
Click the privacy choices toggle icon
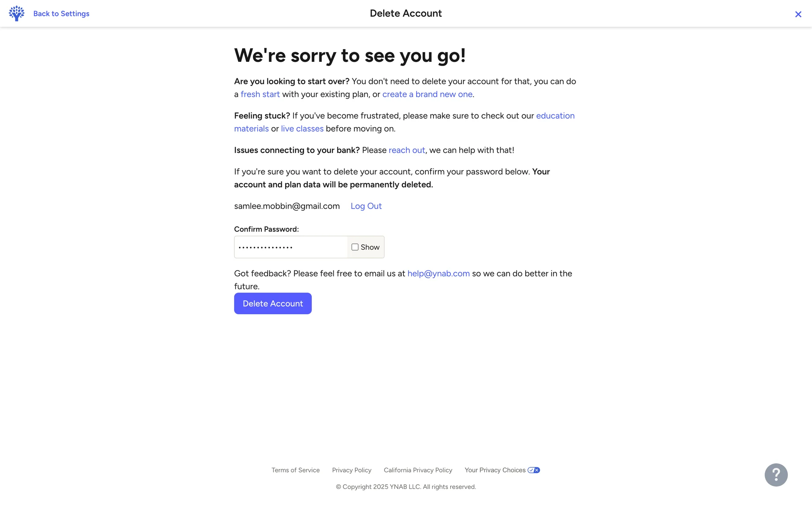coord(534,470)
